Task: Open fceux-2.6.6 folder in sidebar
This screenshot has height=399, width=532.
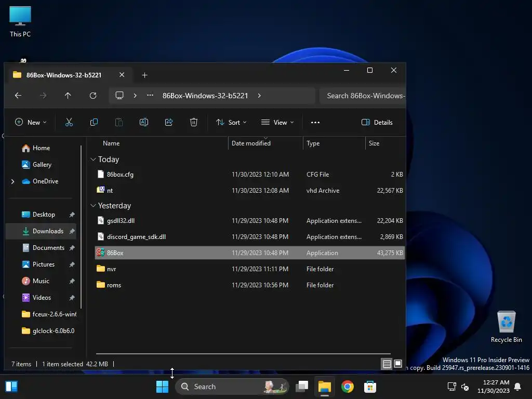Action: 48,314
